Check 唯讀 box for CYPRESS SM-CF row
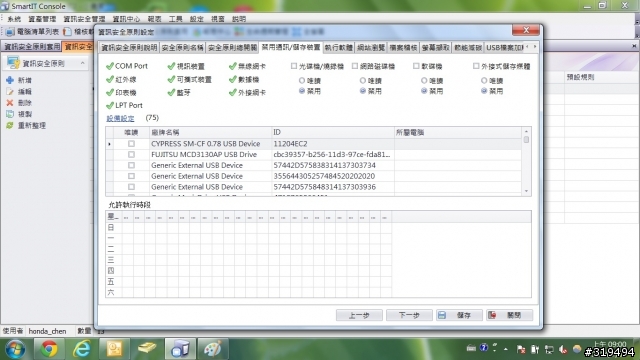Image resolution: width=640 pixels, height=360 pixels. pos(131,144)
